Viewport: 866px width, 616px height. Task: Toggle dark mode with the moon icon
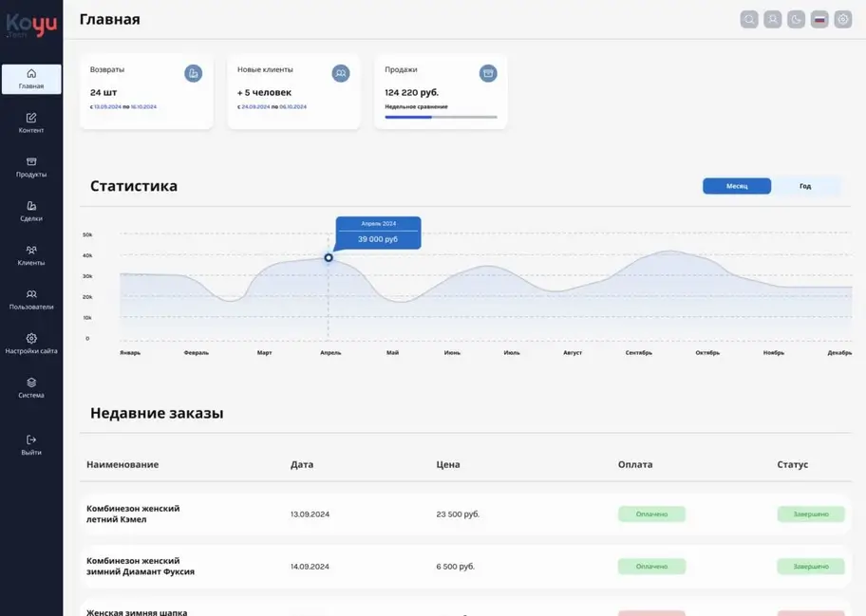tap(796, 18)
